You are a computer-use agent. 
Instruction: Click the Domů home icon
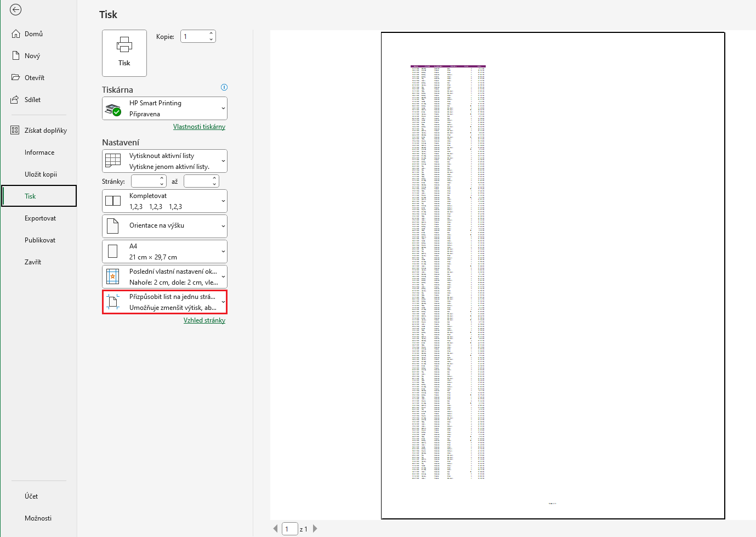click(x=16, y=33)
